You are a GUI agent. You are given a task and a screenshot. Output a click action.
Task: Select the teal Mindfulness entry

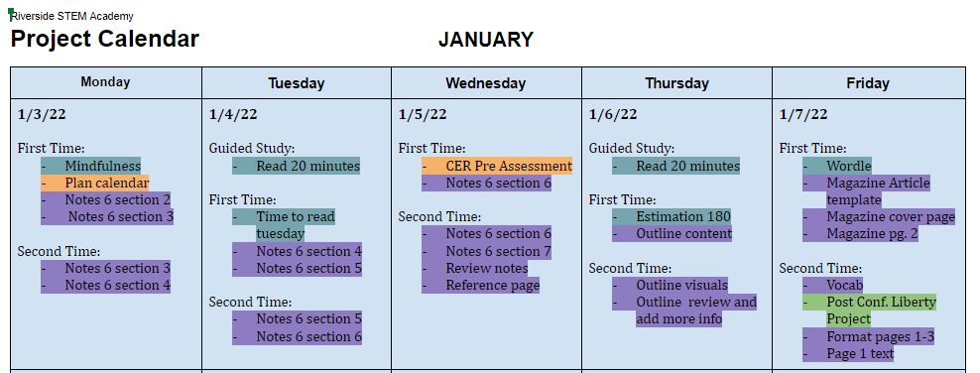pos(91,167)
